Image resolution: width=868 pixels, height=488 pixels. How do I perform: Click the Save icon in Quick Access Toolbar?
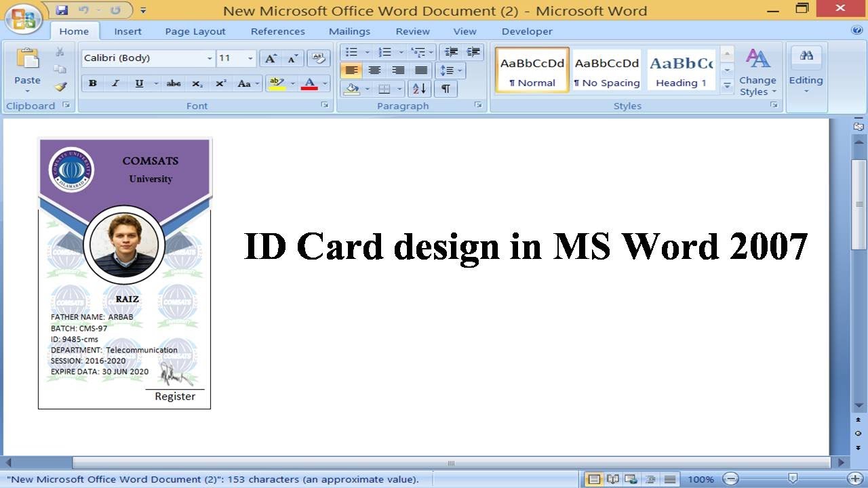click(x=62, y=10)
